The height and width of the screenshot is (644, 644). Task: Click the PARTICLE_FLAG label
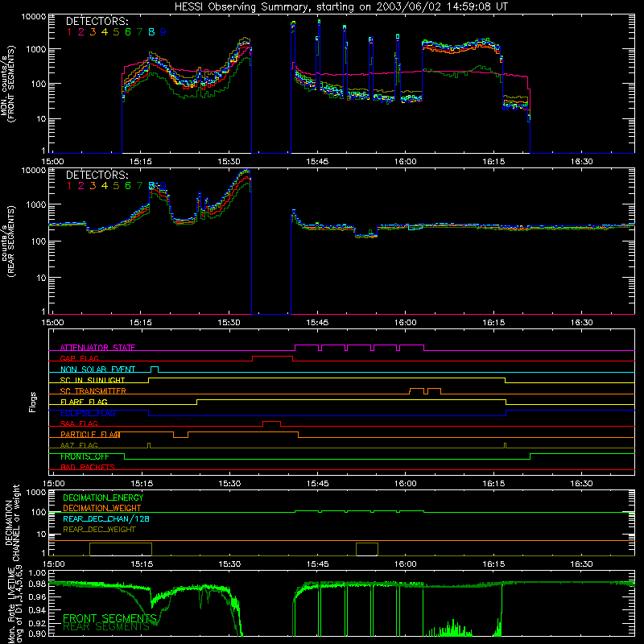click(x=90, y=434)
